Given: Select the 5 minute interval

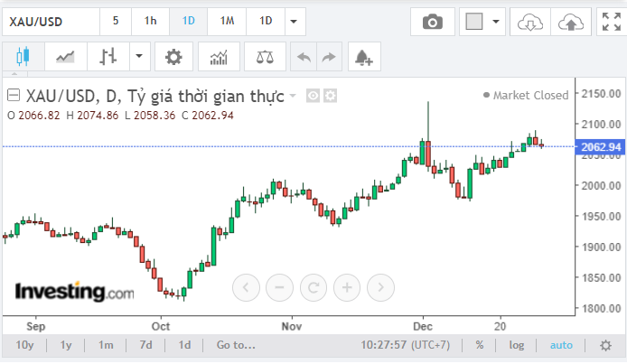Looking at the screenshot, I should (116, 21).
